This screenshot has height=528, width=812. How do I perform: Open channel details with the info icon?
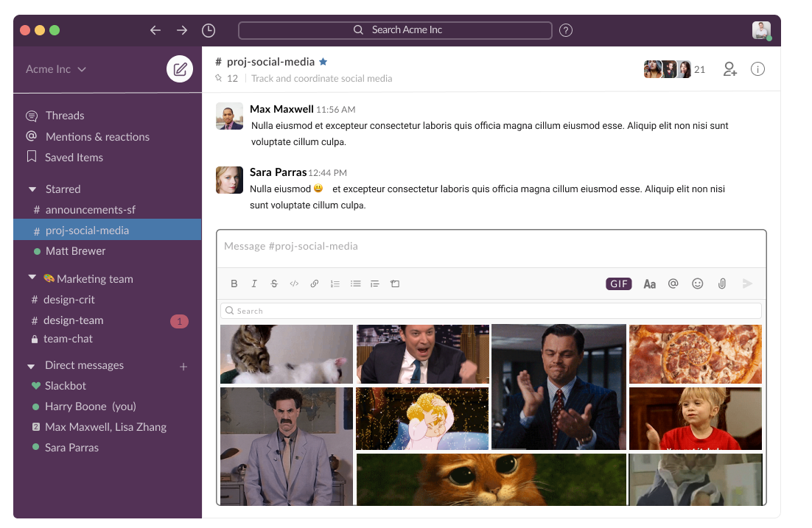(757, 68)
